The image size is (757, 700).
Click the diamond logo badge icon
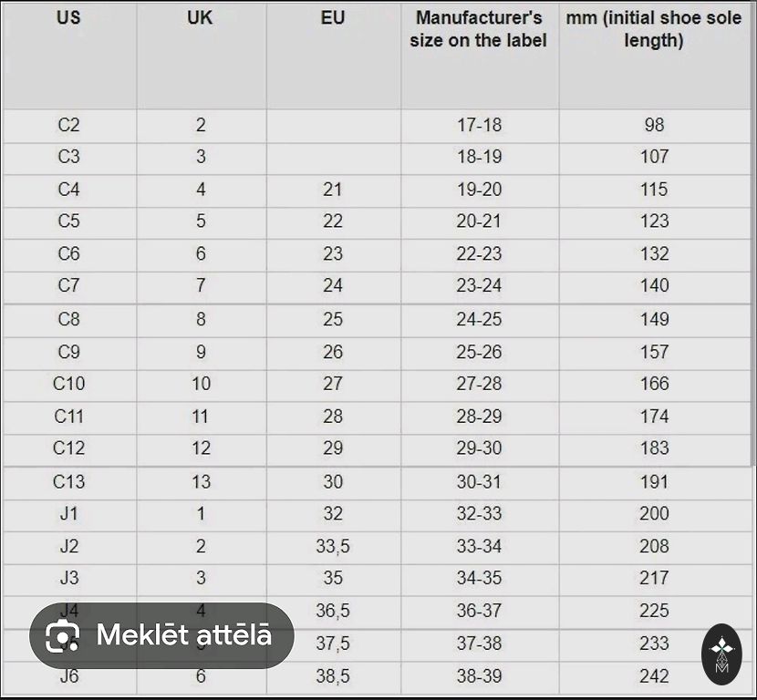tap(721, 654)
